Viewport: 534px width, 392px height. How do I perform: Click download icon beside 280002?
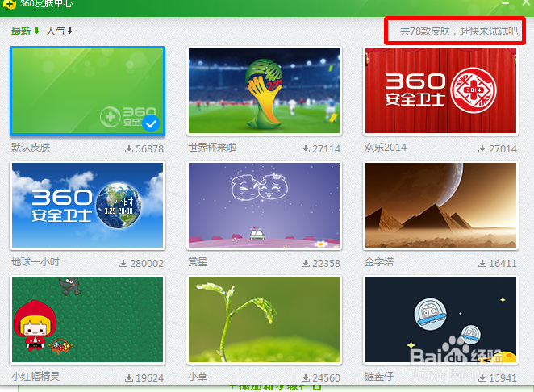pyautogui.click(x=123, y=263)
